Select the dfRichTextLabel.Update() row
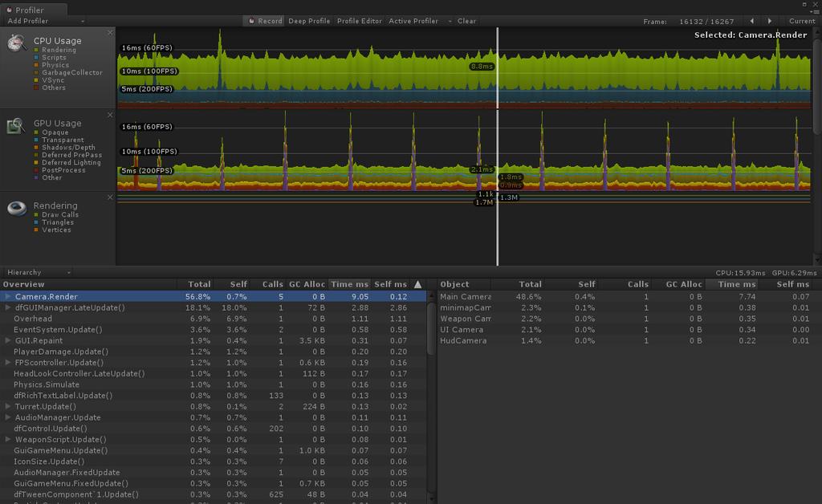822x504 pixels. [214, 396]
